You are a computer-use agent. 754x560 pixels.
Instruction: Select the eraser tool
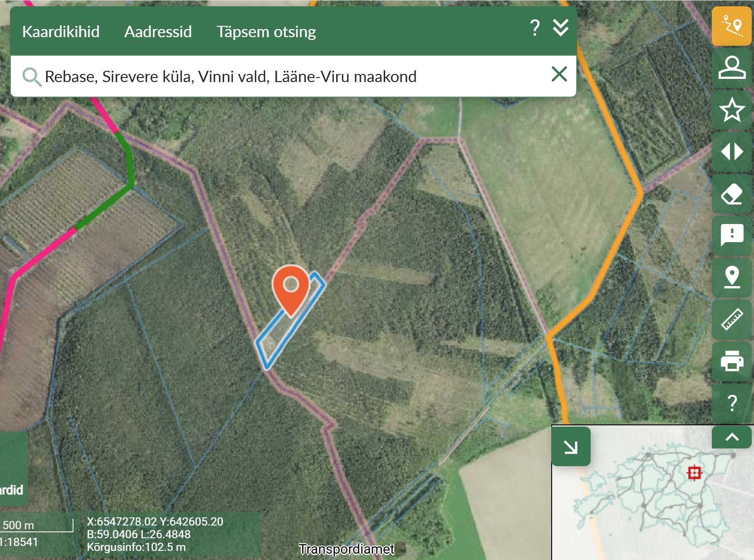pos(731,194)
